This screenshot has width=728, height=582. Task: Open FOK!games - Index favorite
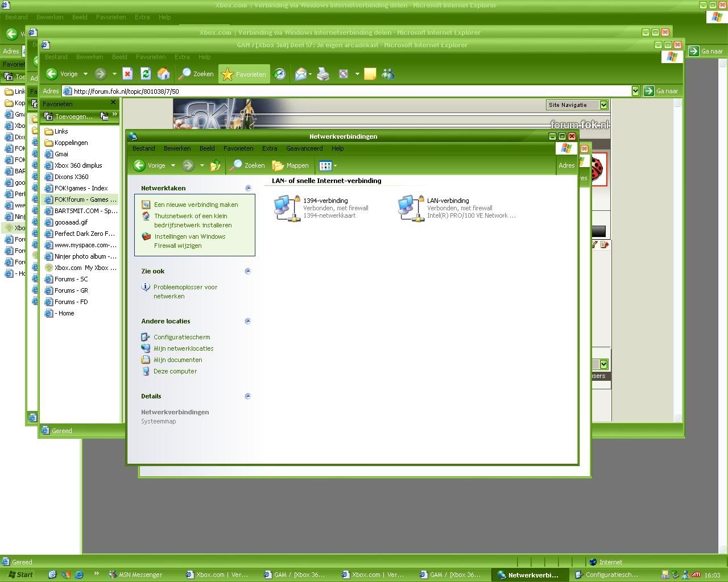click(x=76, y=188)
